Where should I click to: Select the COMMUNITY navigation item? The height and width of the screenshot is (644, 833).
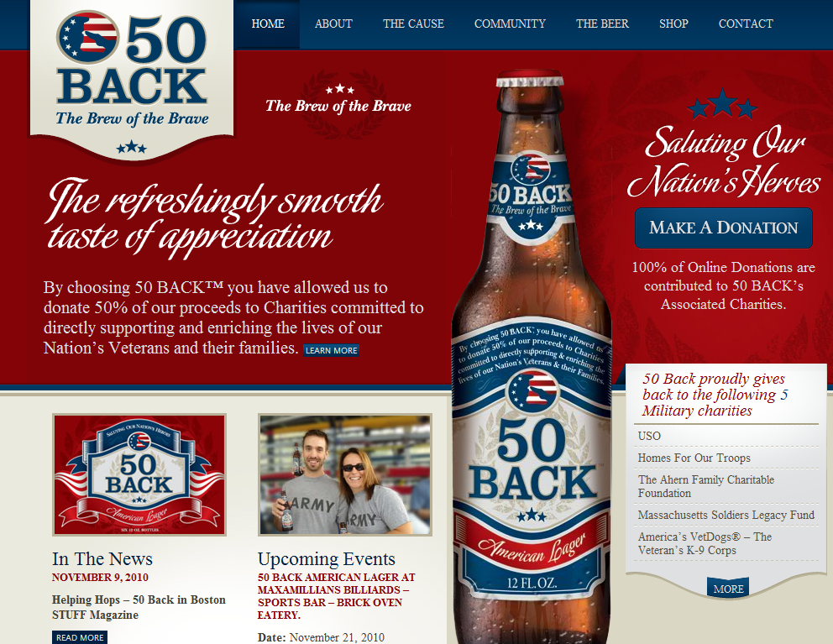pyautogui.click(x=510, y=24)
